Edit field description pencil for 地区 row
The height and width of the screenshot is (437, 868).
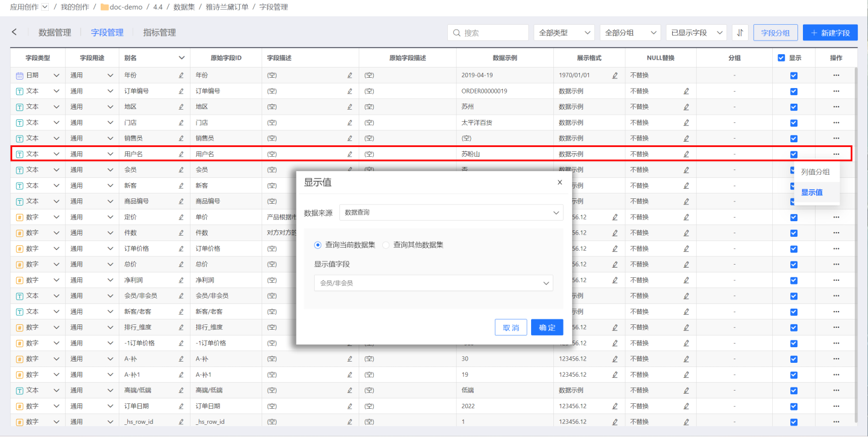coord(350,107)
